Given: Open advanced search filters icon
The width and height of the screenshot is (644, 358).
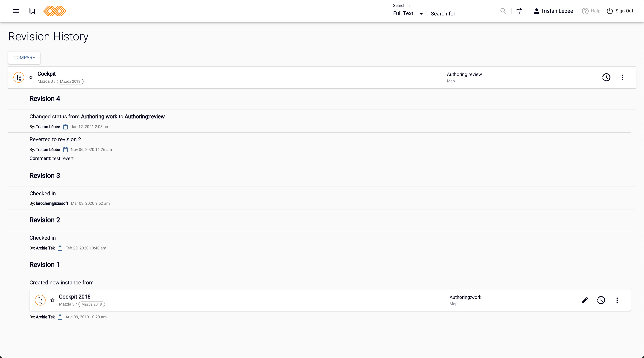Looking at the screenshot, I should 519,11.
